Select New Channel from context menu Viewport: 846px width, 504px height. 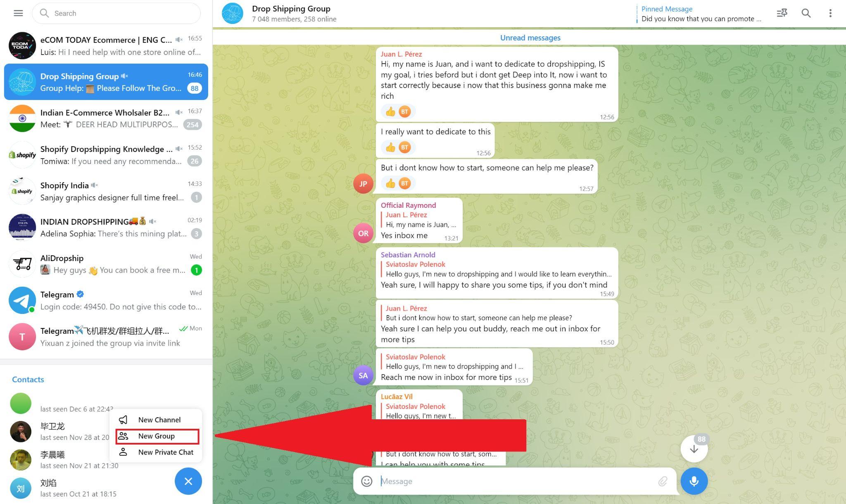coord(157,419)
